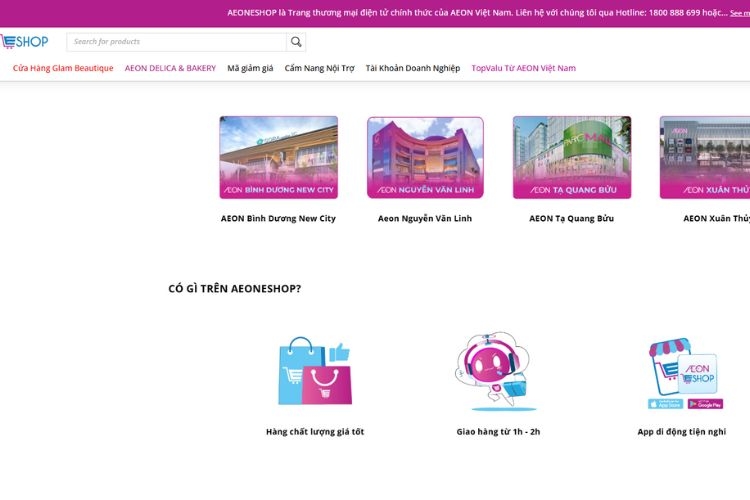Select AEON Nguyễn Văn Linh store image

pos(425,157)
